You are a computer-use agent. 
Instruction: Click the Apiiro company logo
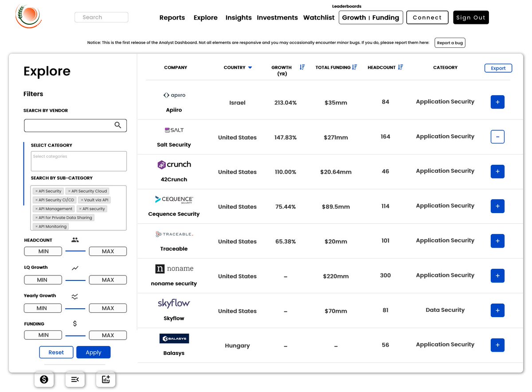174,95
